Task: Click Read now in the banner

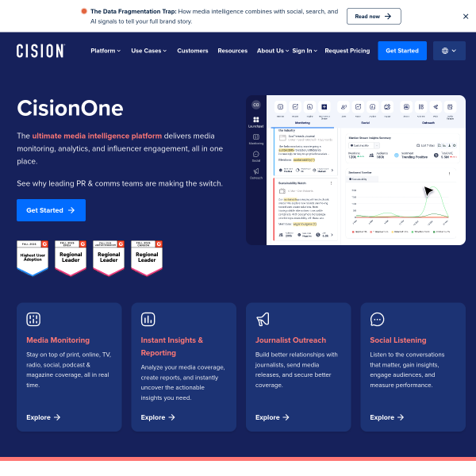Action: tap(374, 17)
